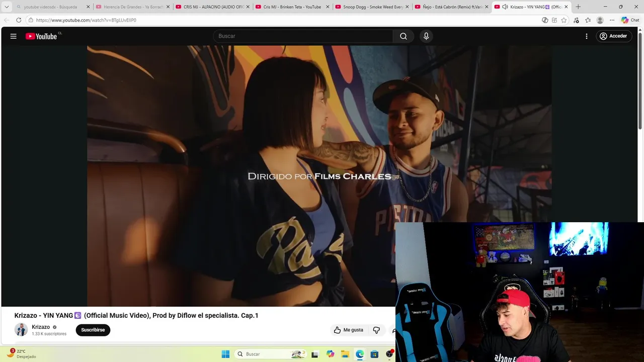Click the overlapping-circles icon in address bar
This screenshot has height=362, width=644.
click(x=545, y=20)
